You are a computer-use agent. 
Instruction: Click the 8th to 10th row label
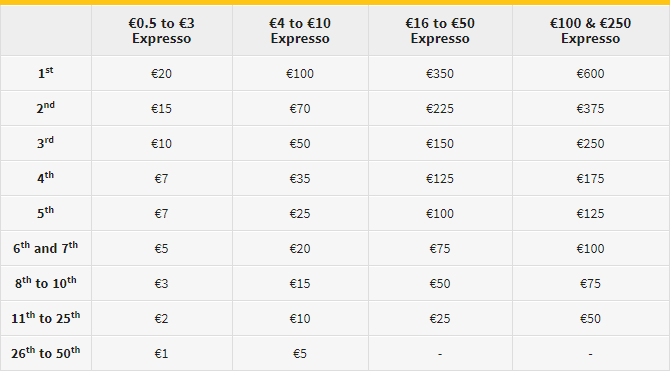coord(45,283)
